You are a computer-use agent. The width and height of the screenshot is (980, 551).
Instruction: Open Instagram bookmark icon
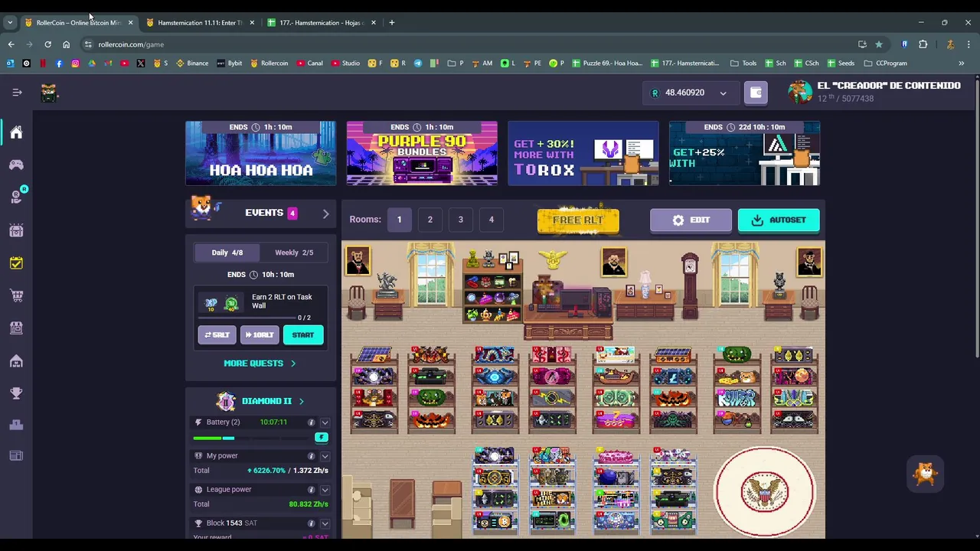(75, 64)
